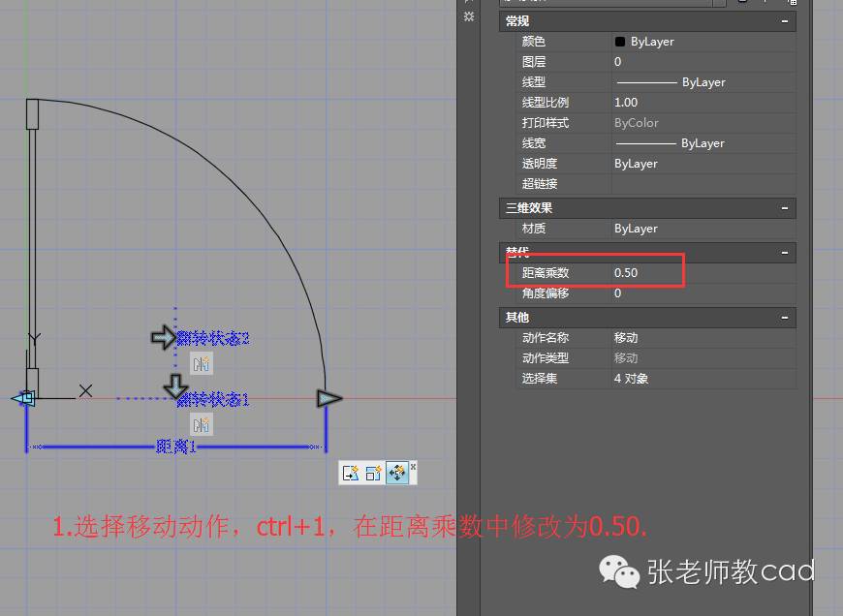Click the flip action icon below 翻转状态2

pos(202,364)
